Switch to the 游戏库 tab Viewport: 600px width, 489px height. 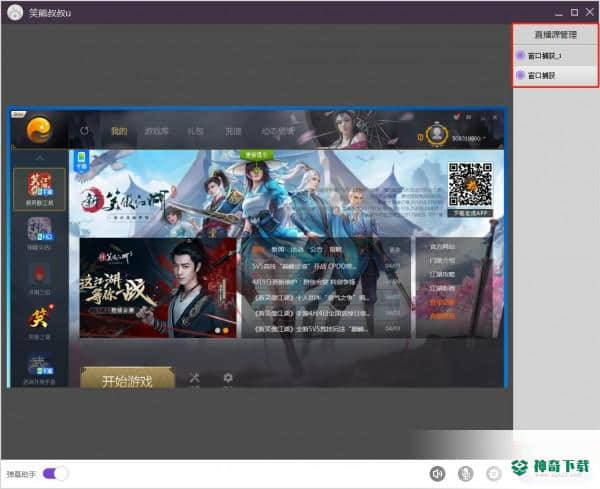pyautogui.click(x=156, y=131)
